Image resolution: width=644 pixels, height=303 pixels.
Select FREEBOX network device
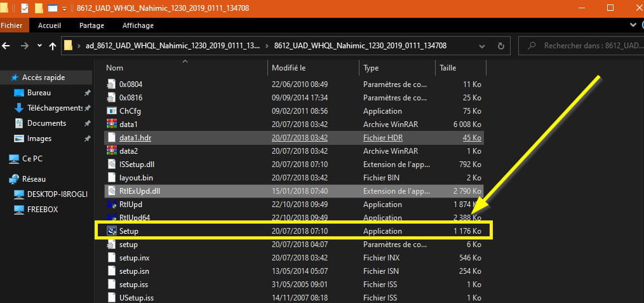[43, 209]
